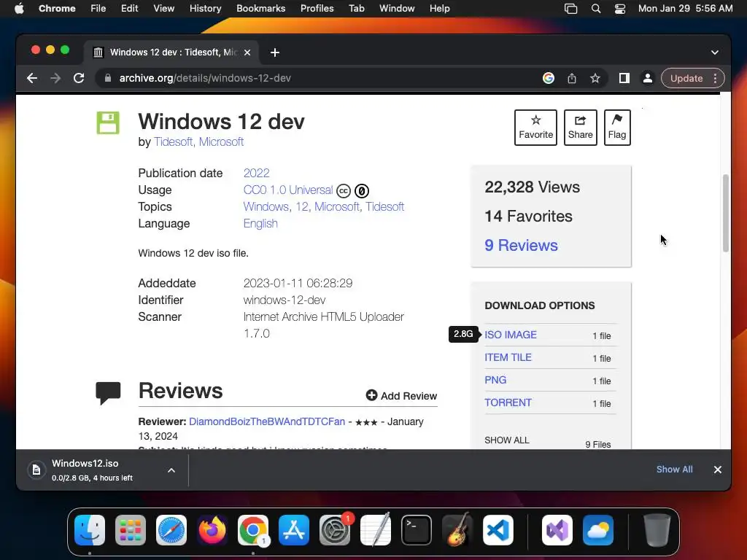Launch Safari from the dock

click(171, 530)
